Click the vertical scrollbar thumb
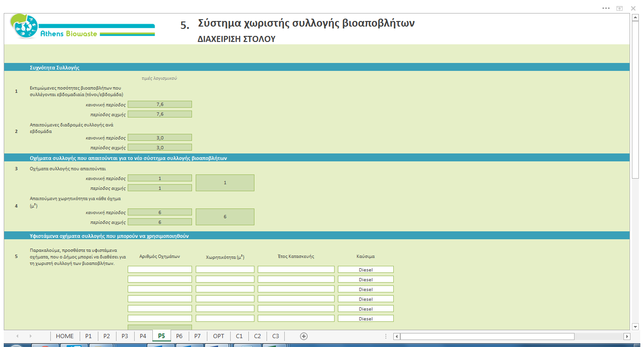This screenshot has height=347, width=644. (635, 99)
